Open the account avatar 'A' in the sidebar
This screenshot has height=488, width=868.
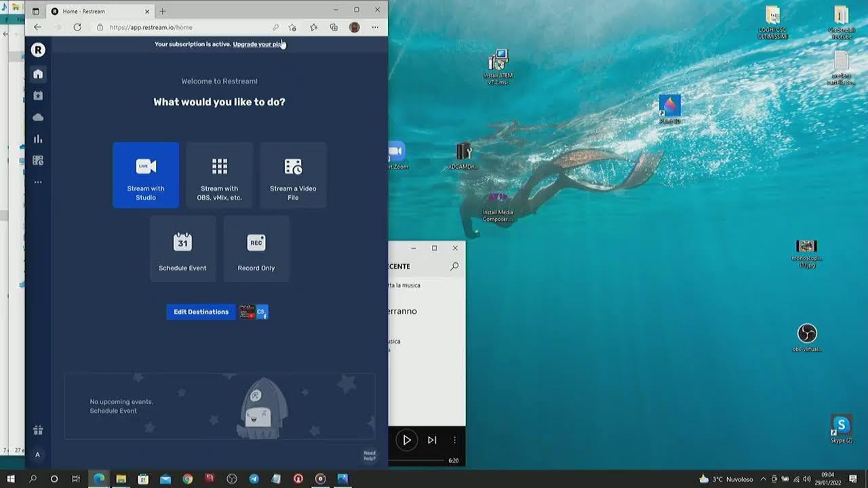37,455
